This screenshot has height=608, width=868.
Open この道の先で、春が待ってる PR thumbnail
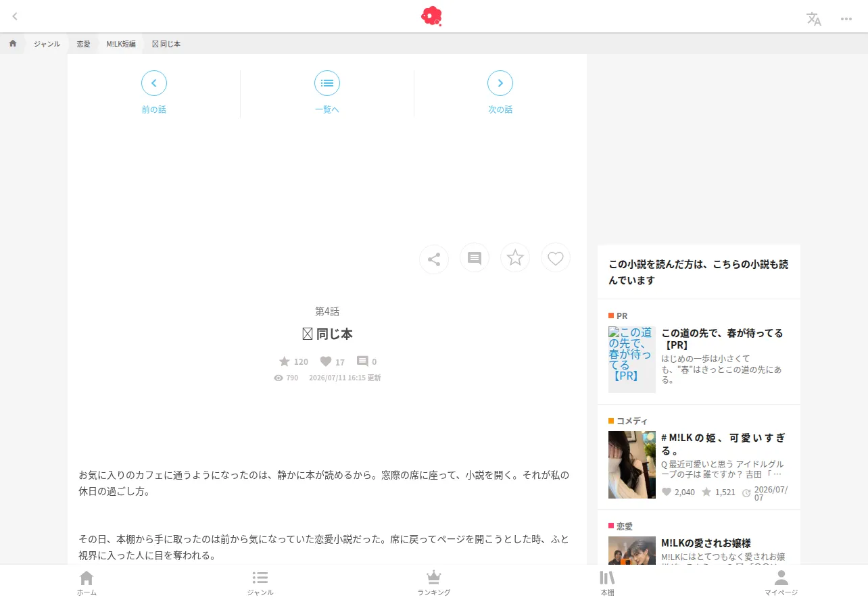click(x=632, y=359)
